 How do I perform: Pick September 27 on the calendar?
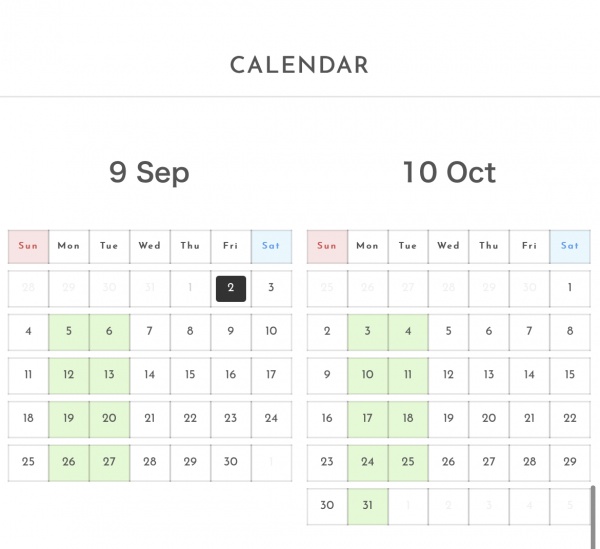click(109, 462)
